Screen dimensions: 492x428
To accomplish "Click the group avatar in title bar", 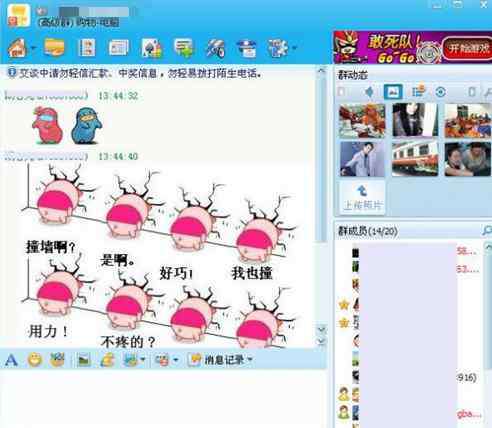I will 19,15.
